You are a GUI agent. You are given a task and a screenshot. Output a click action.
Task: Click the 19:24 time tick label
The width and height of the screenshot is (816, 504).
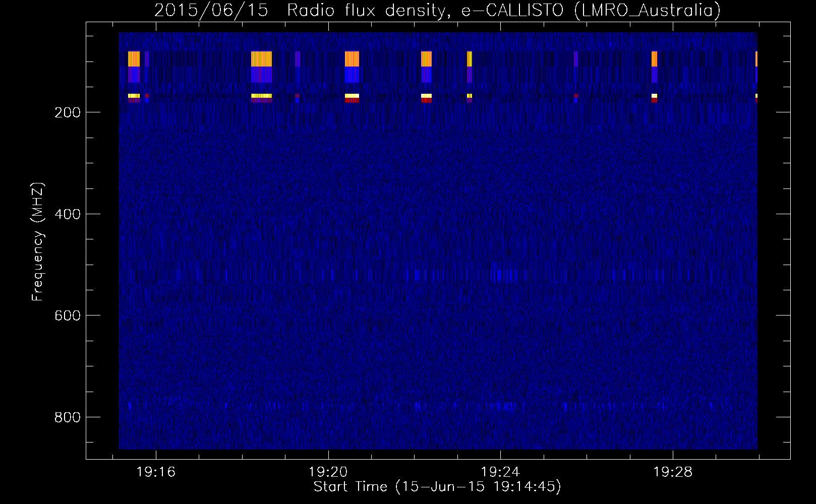(500, 472)
